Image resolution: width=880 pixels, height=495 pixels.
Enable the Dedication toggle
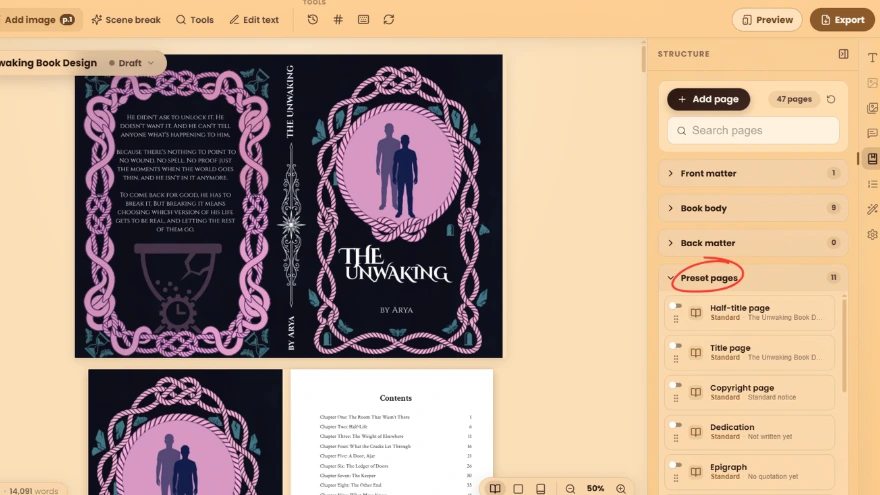click(675, 425)
